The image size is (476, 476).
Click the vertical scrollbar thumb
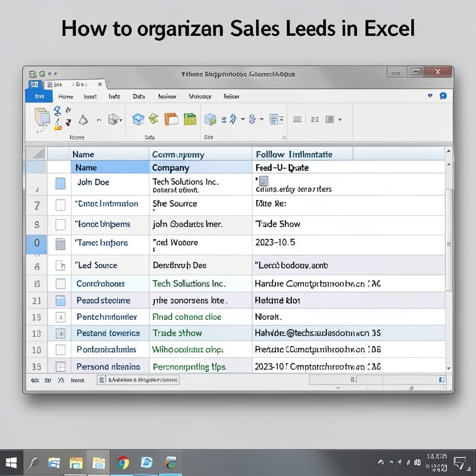click(449, 240)
